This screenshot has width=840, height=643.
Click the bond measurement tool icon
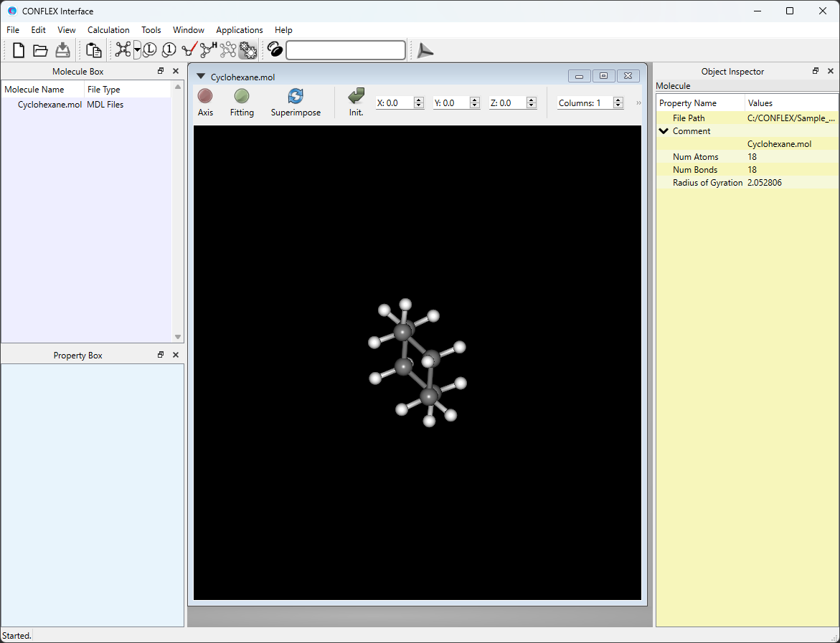pyautogui.click(x=188, y=50)
